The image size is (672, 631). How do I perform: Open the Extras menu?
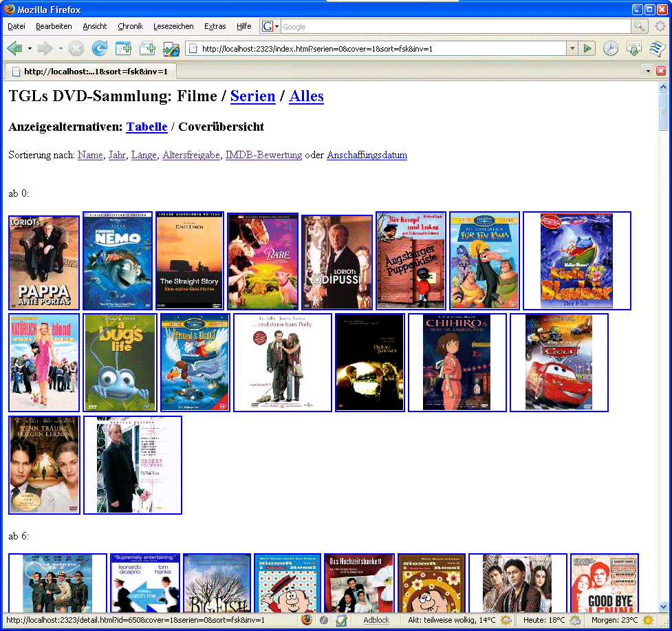215,26
